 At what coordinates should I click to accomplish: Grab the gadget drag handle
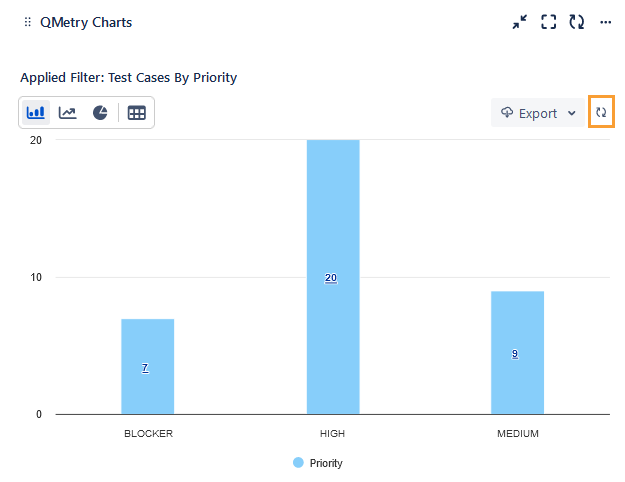(27, 22)
